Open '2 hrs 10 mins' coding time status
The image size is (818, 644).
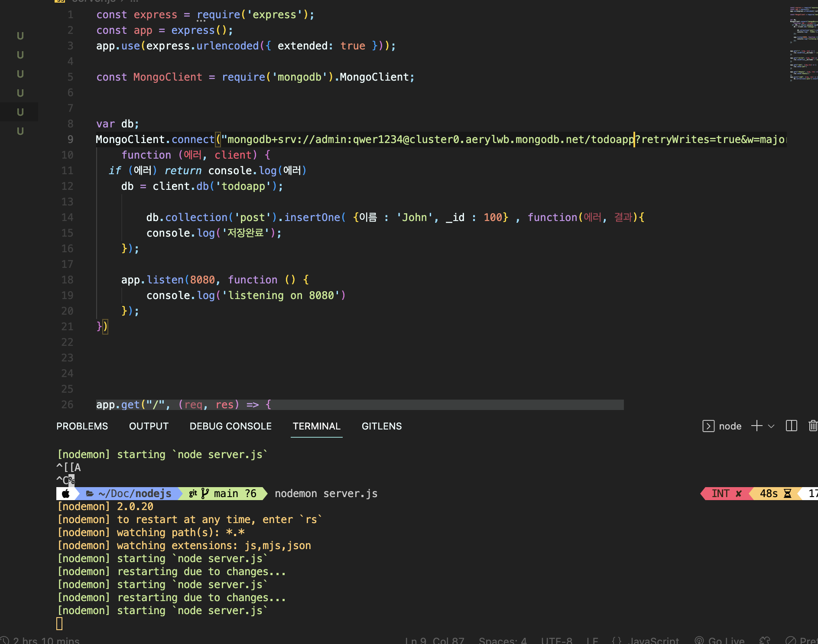[x=46, y=640]
